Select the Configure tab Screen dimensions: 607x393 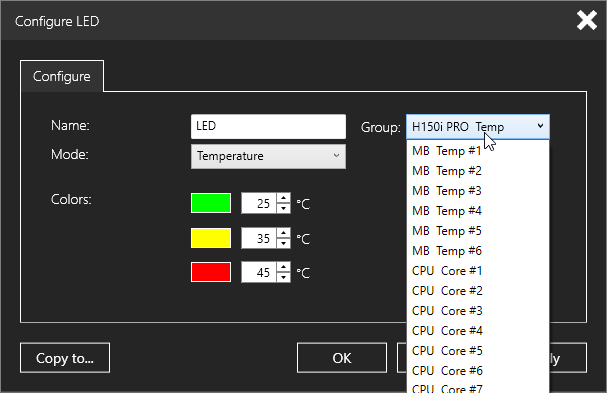[x=62, y=76]
